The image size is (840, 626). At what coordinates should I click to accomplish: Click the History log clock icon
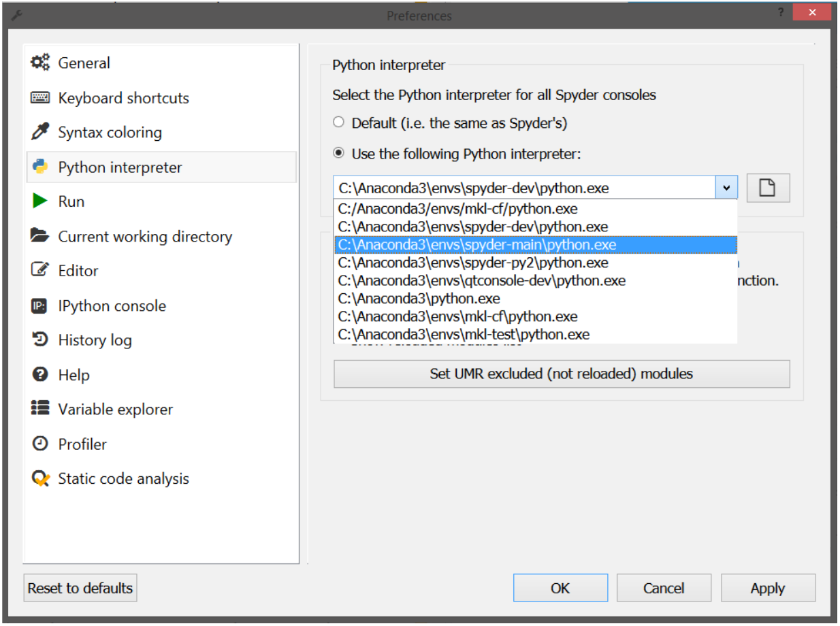coord(40,340)
